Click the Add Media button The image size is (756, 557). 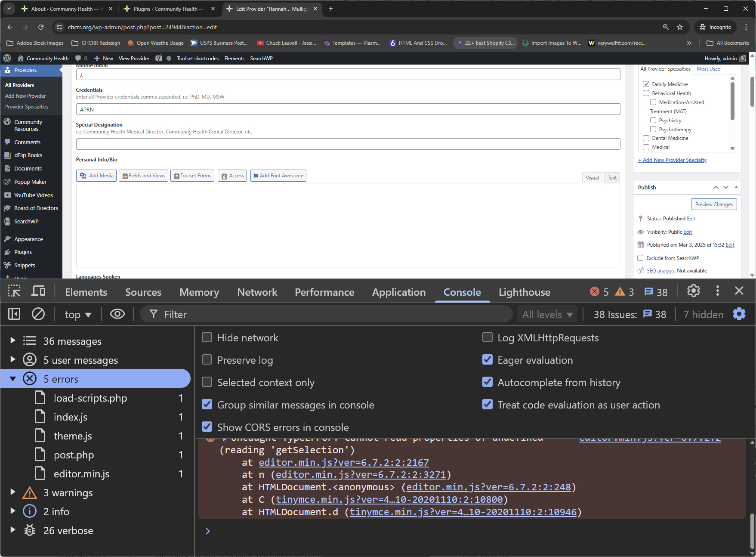(96, 176)
